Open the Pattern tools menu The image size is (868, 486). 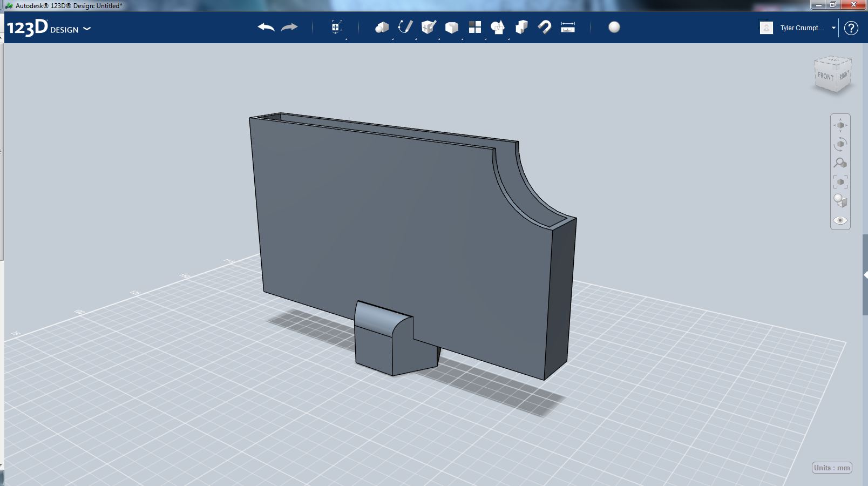pos(475,27)
